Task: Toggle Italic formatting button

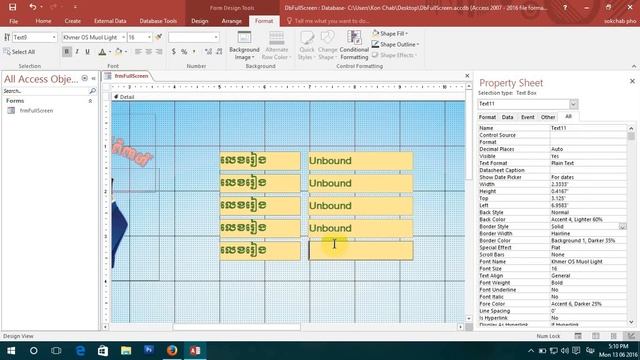Action: 77,52
